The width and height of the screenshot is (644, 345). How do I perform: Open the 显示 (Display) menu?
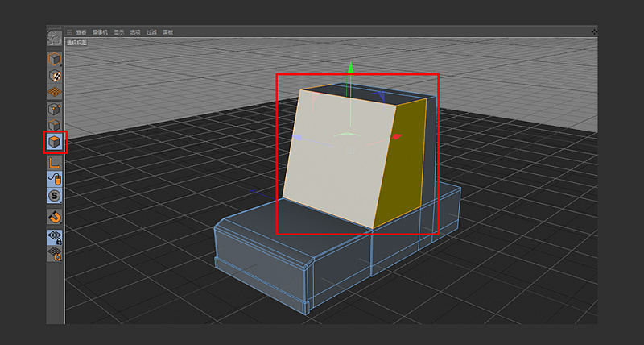pos(118,32)
